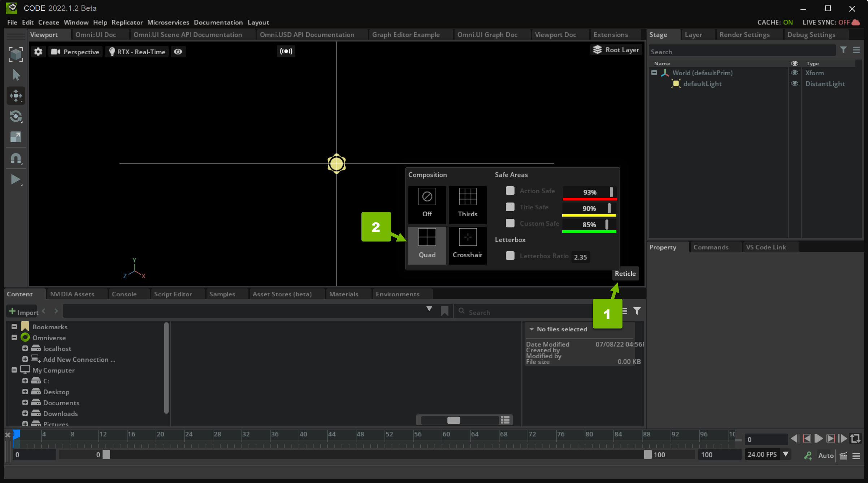
Task: Click the Reticle button
Action: point(625,274)
